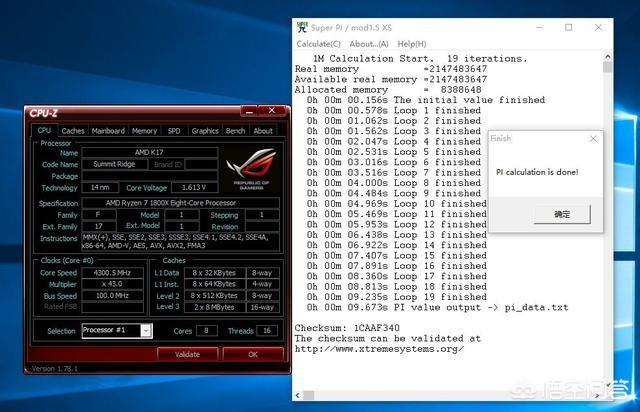Close the CPU-Z window
This screenshot has height=412, width=640.
[272, 111]
